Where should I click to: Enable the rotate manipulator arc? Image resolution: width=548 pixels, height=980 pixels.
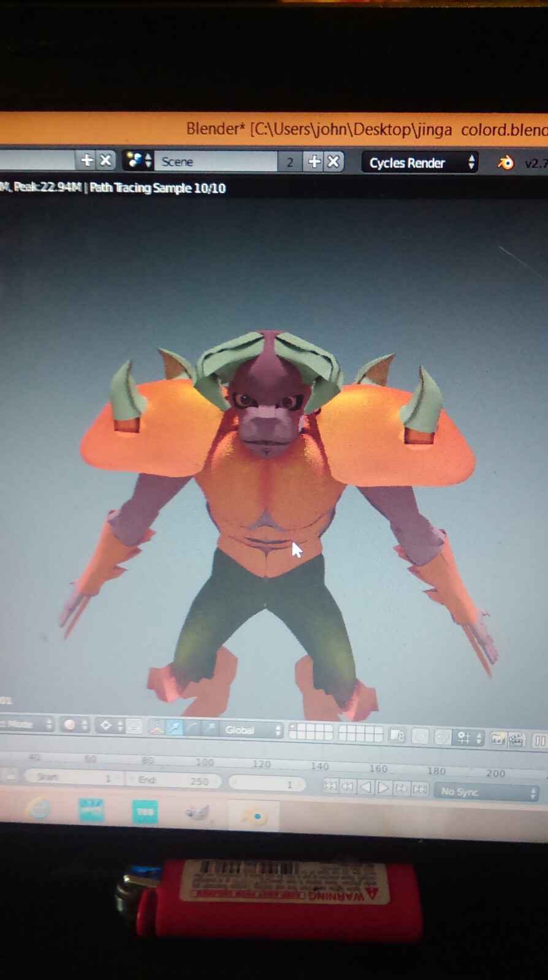(192, 728)
